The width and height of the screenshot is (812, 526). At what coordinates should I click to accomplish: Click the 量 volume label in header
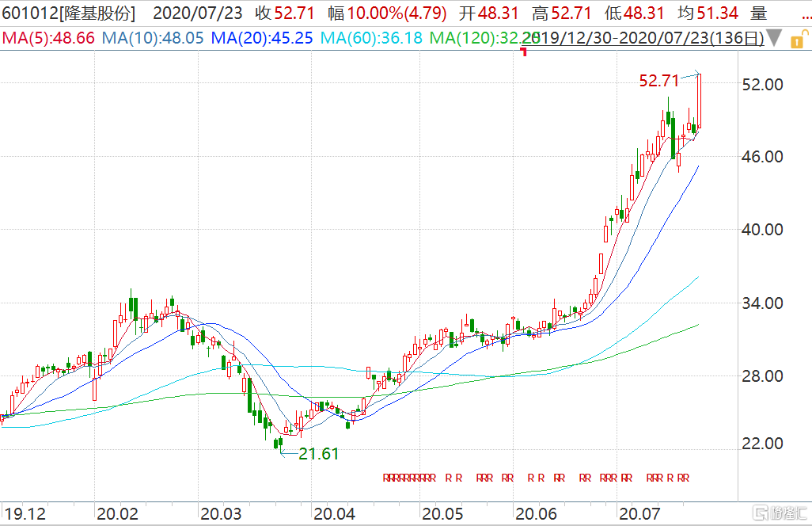pos(759,13)
